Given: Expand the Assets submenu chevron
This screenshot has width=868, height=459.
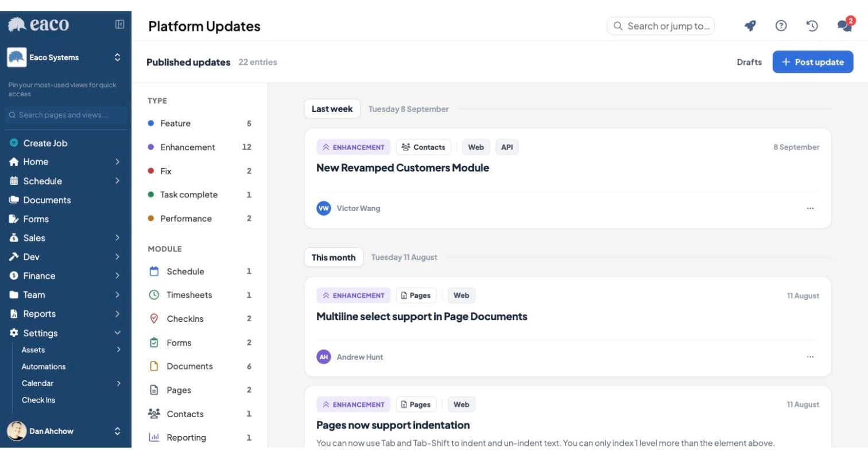Looking at the screenshot, I should 118,349.
